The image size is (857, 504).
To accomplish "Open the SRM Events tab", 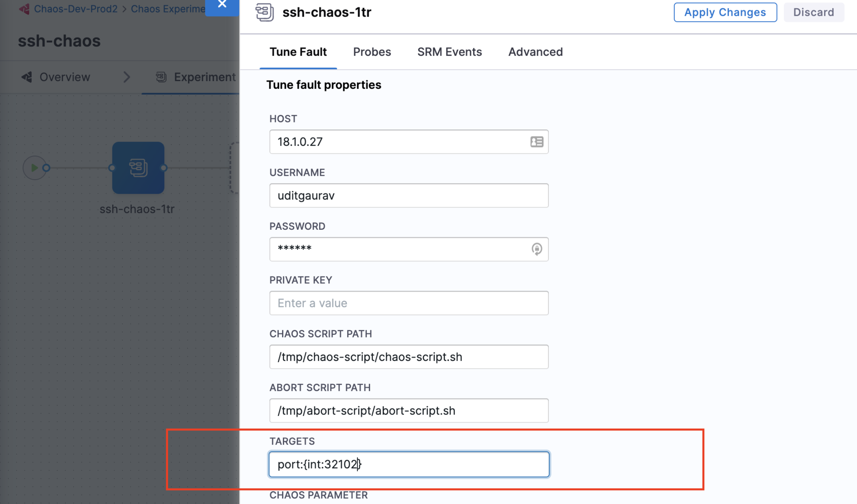I will pyautogui.click(x=449, y=52).
